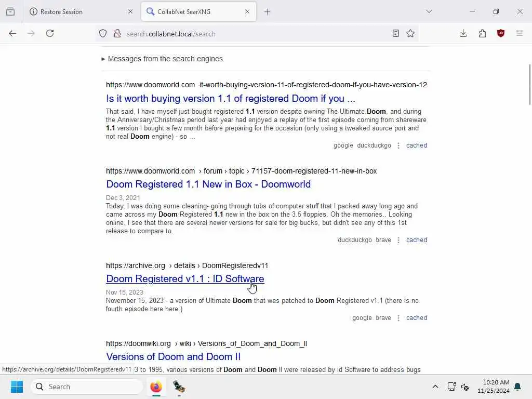
Task: Open a new tab with the plus button
Action: [x=268, y=12]
